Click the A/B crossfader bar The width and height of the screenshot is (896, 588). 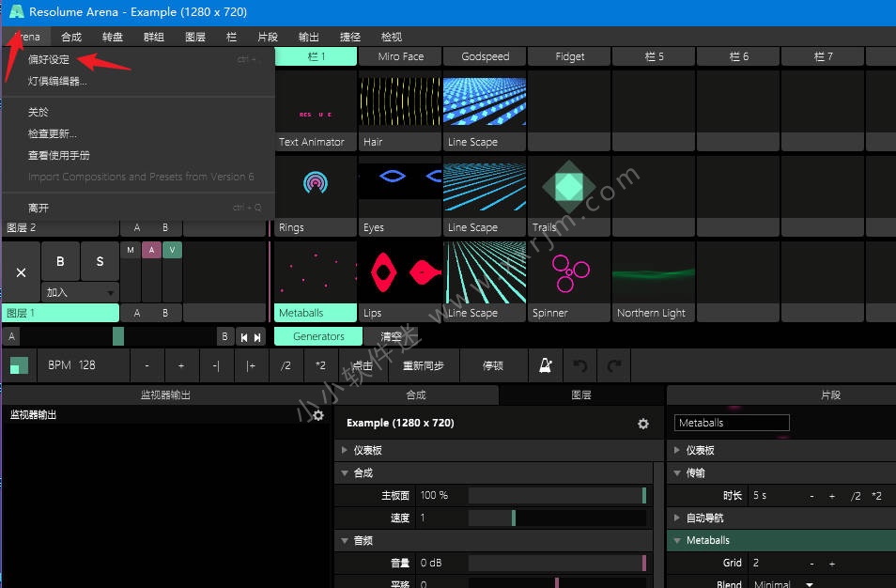pyautogui.click(x=119, y=336)
